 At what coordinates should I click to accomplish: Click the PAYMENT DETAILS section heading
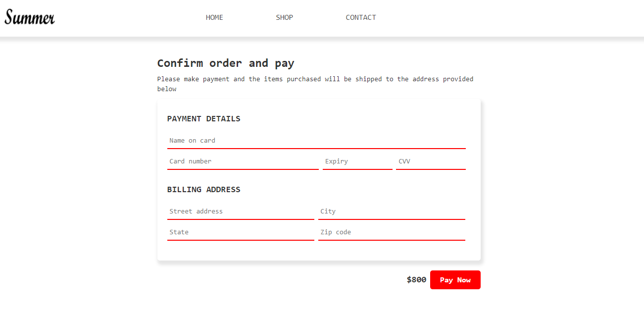click(x=203, y=119)
